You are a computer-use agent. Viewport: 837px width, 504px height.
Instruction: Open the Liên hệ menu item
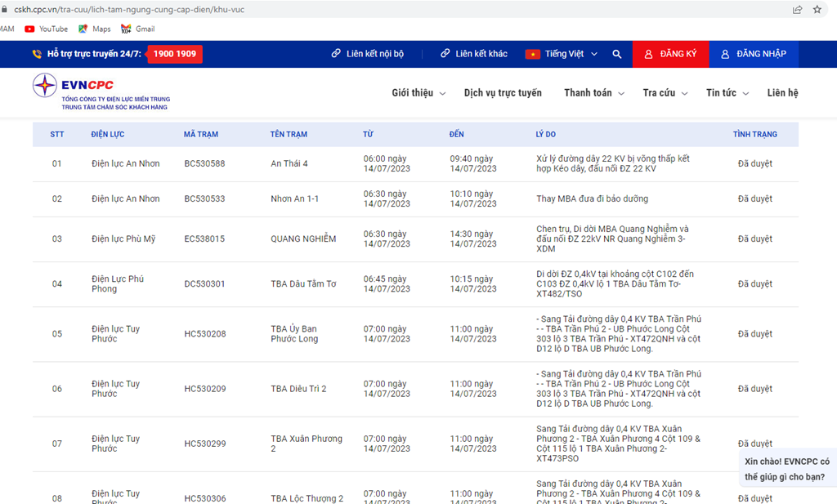click(782, 93)
